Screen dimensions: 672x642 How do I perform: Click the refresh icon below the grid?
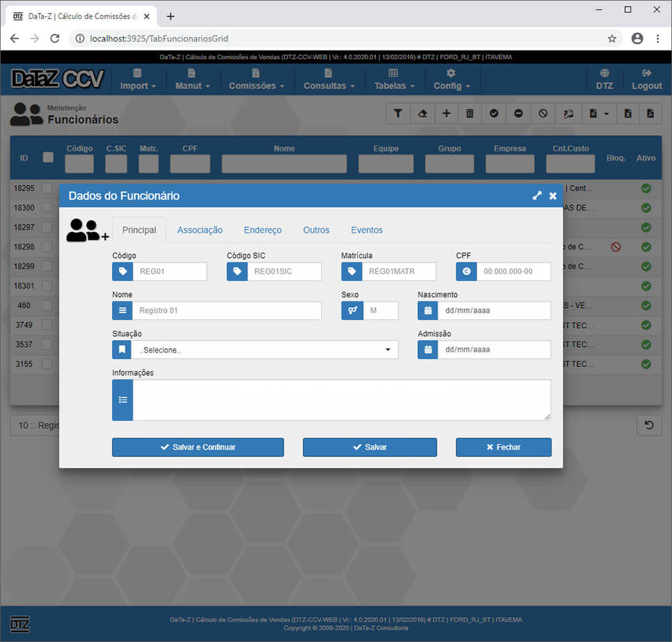(x=648, y=425)
